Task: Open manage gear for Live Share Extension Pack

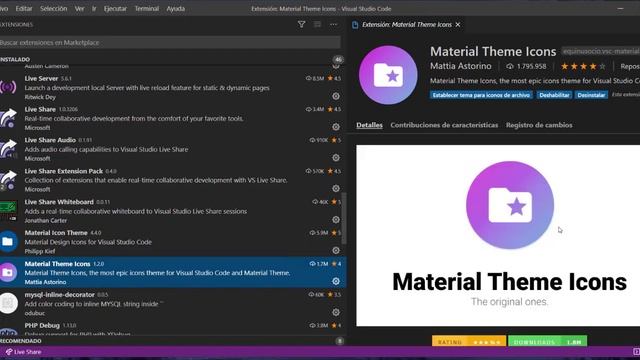Action: (x=336, y=189)
